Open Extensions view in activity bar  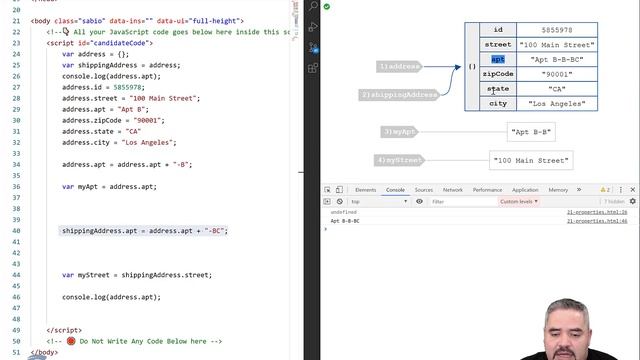tap(313, 68)
